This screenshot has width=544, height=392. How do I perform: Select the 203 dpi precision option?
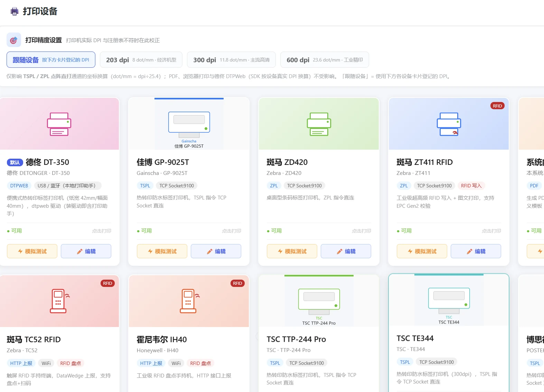click(x=141, y=60)
